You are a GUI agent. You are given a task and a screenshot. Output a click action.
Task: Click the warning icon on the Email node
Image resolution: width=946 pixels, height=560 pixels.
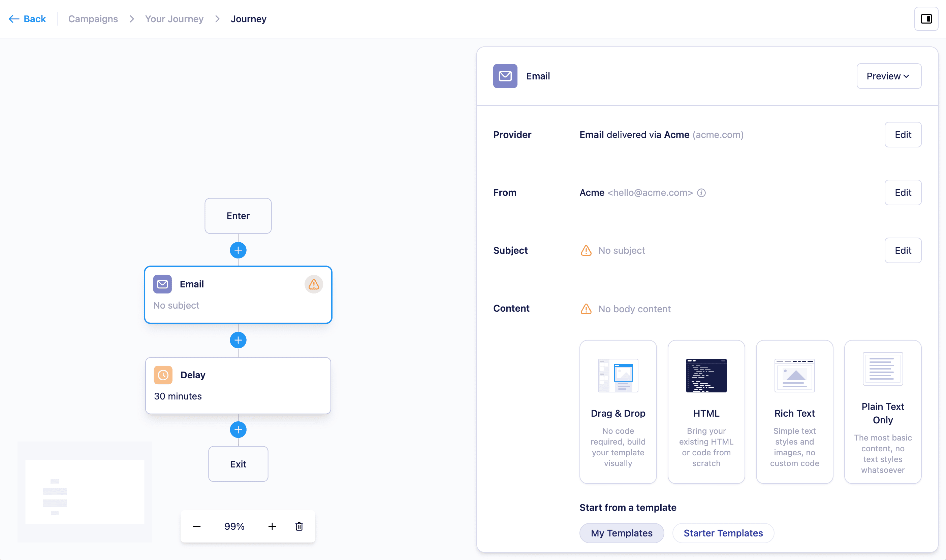[313, 284]
